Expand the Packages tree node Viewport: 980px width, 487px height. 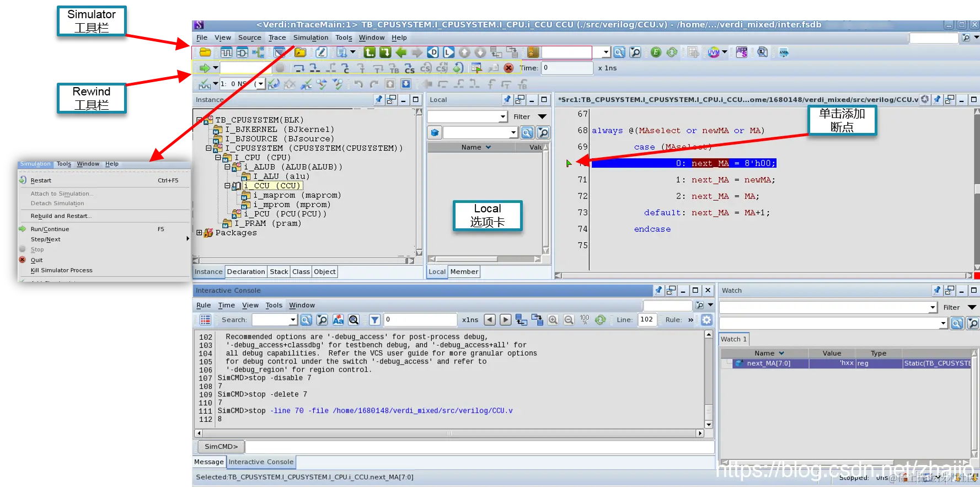[x=200, y=233]
